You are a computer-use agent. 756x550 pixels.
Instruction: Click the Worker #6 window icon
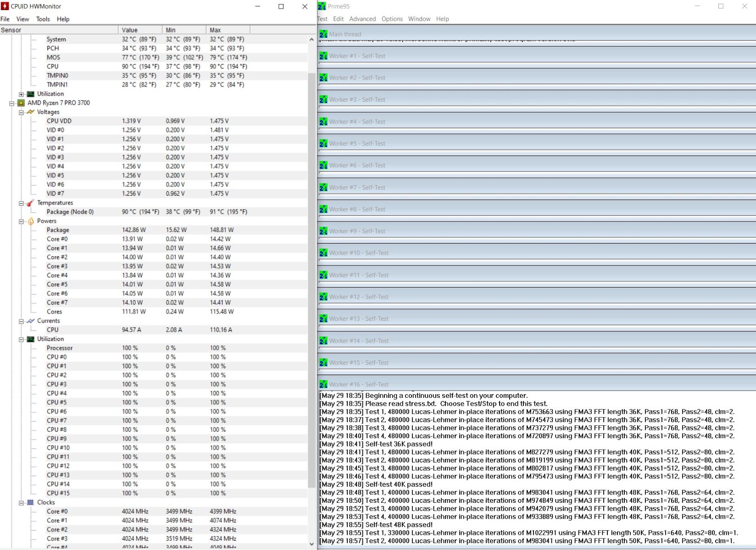(323, 165)
